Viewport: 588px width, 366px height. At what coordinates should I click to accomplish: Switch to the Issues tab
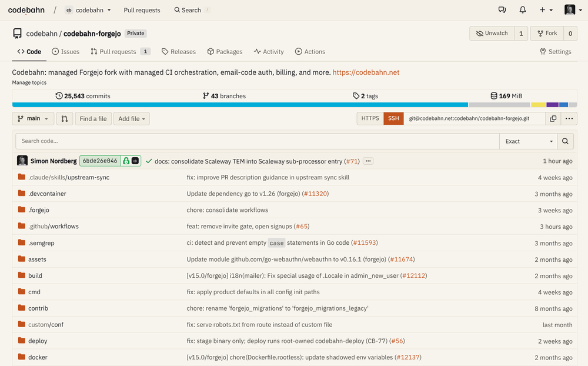(x=66, y=51)
